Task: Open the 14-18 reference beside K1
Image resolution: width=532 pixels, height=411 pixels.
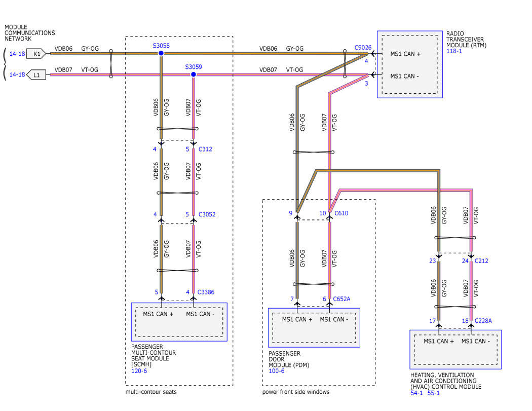Action: [17, 53]
